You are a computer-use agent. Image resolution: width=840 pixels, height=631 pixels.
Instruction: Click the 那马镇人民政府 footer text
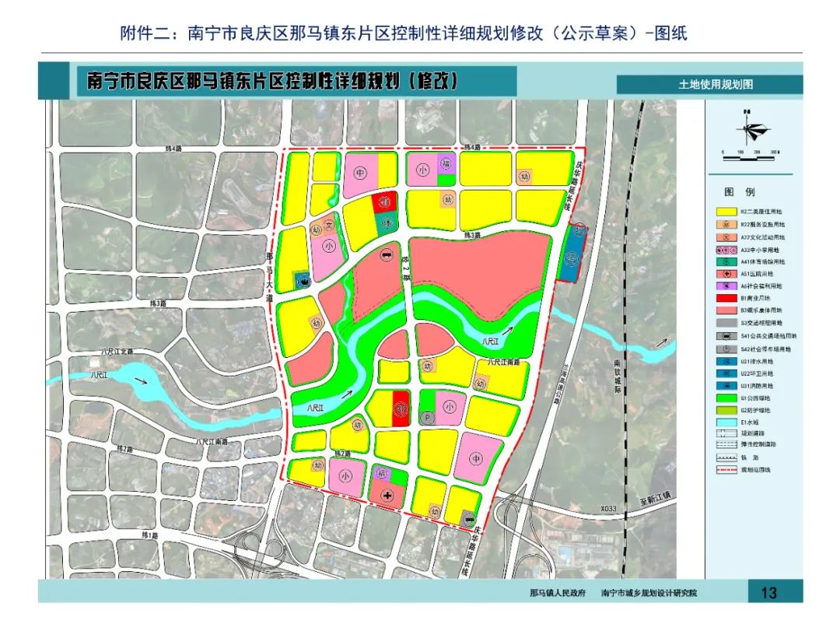point(558,593)
